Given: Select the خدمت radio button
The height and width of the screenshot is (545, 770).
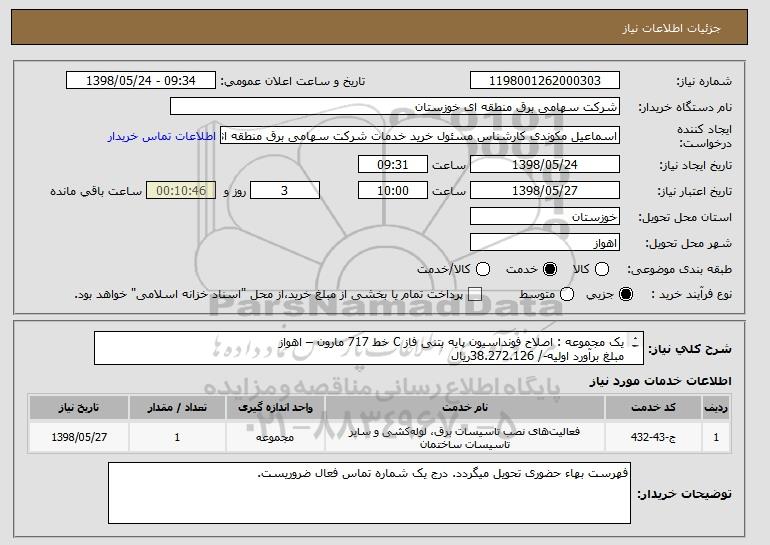Looking at the screenshot, I should click(548, 269).
